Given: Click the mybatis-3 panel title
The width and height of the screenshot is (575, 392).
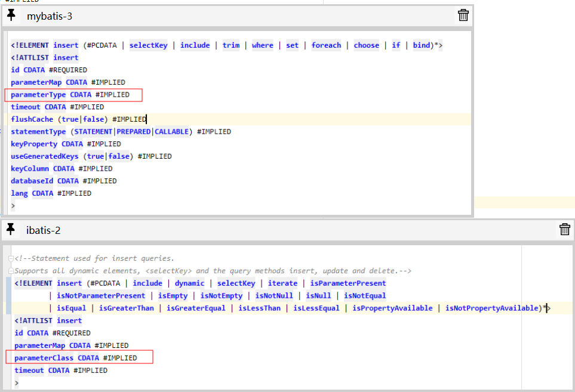Looking at the screenshot, I should point(50,16).
